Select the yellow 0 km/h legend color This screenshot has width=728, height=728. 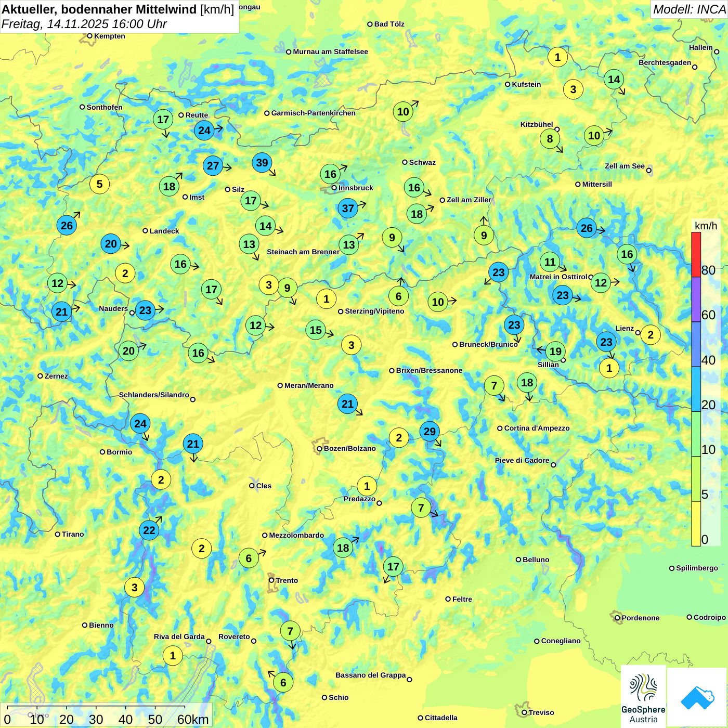(696, 524)
